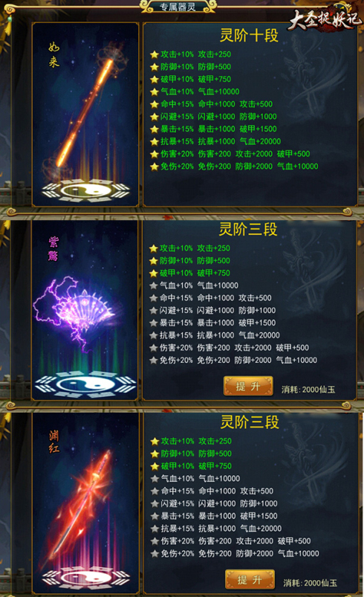This screenshot has width=364, height=597.
Task: Click gold star beside 免伤+20% in 灵阶十段
Action: 154,167
